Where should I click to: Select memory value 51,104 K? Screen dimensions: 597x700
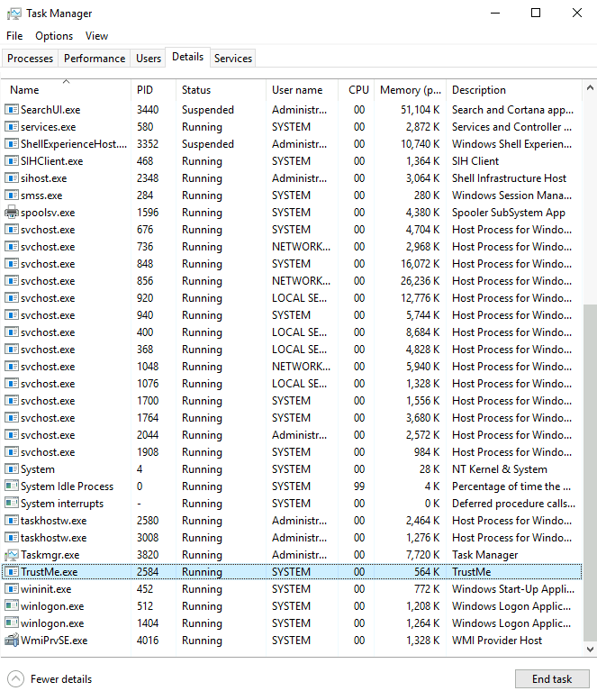click(420, 109)
